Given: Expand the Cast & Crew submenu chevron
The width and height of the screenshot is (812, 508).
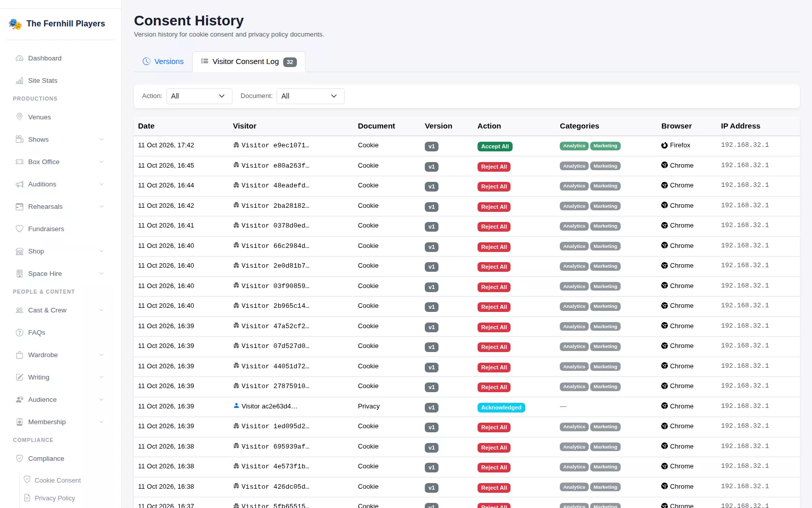Looking at the screenshot, I should [x=101, y=310].
